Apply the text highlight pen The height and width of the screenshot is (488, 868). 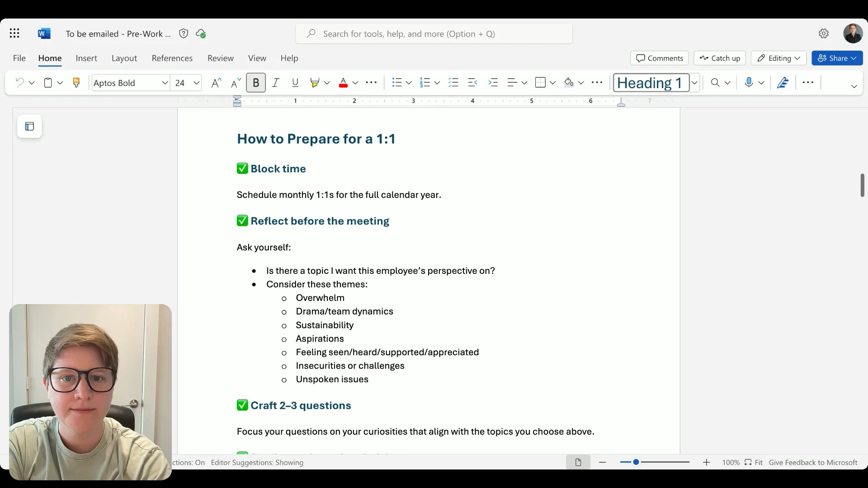point(315,83)
